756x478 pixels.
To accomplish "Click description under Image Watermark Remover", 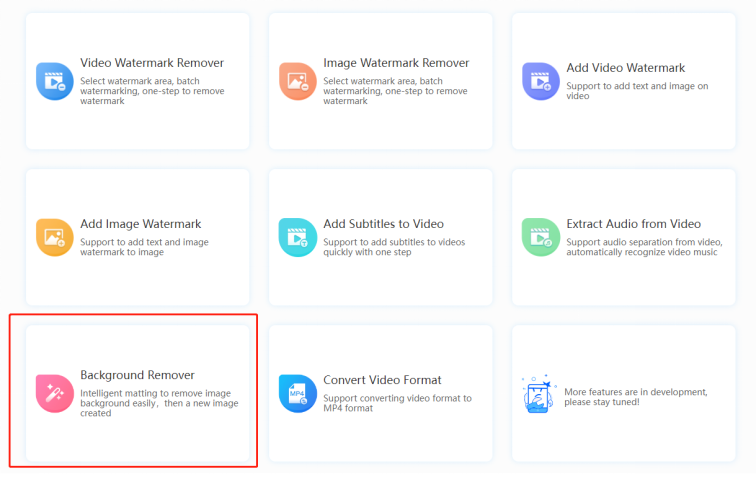I will tap(395, 91).
